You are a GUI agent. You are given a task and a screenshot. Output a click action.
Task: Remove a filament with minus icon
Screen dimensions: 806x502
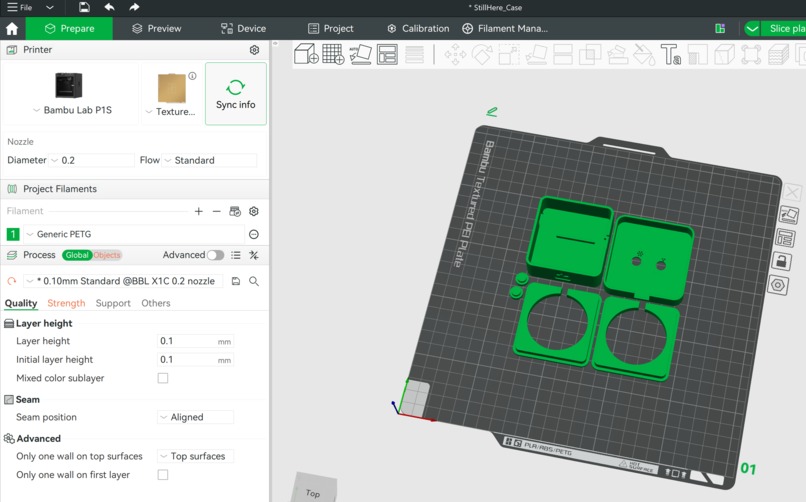pyautogui.click(x=216, y=211)
